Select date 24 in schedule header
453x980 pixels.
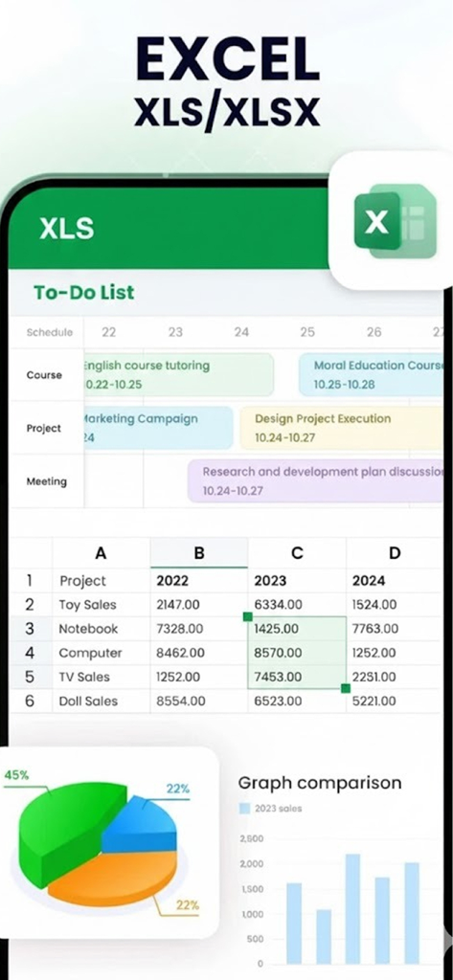point(241,332)
